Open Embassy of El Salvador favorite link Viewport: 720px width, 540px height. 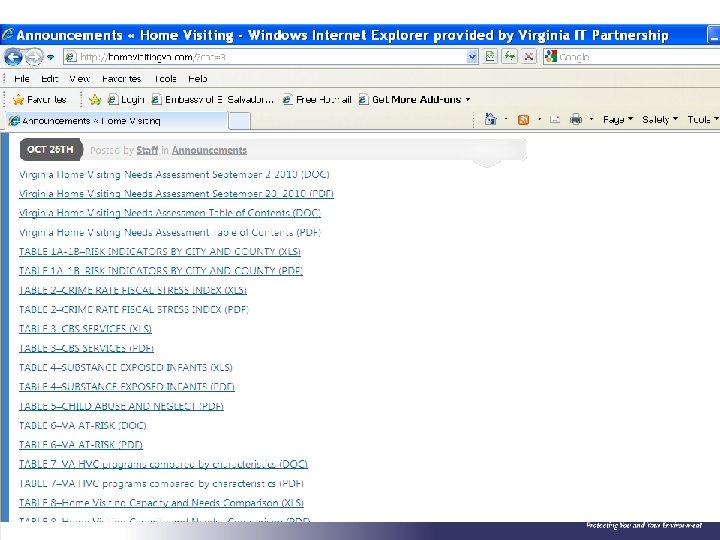tap(213, 100)
